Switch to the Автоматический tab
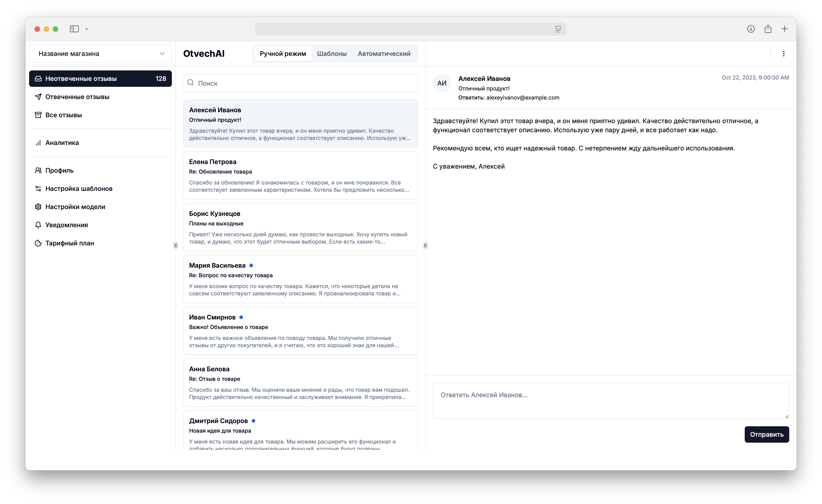This screenshot has height=504, width=822. 384,54
